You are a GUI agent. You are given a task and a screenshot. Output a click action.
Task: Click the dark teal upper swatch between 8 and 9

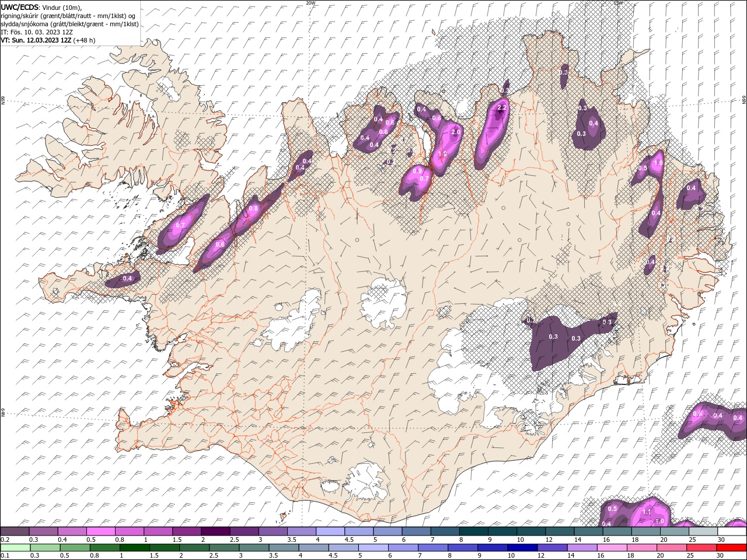coord(474,531)
